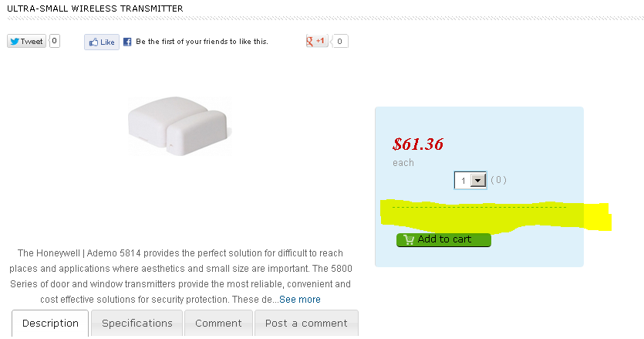Open the Specifications tab
Viewport: 644px width, 339px height.
137,324
